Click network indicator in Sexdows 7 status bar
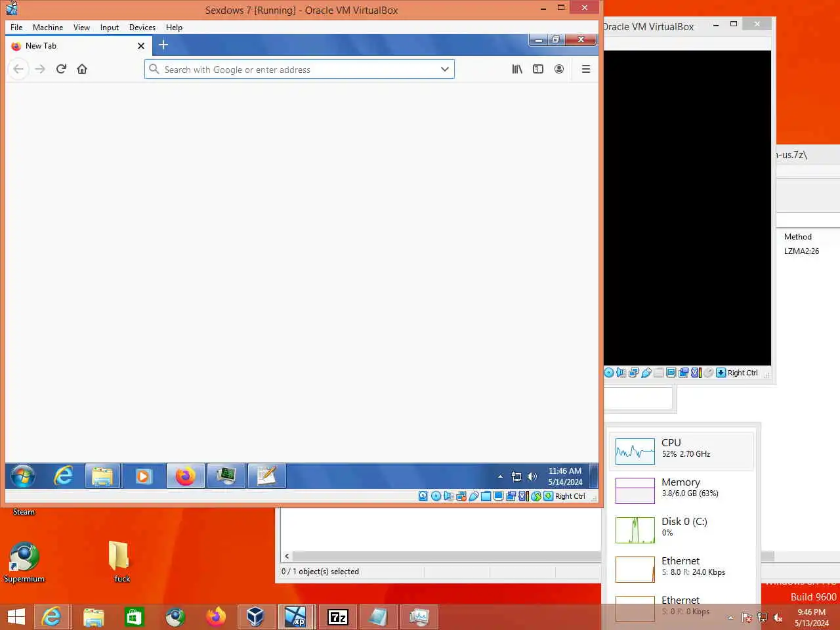Viewport: 840px width, 630px height. click(461, 496)
